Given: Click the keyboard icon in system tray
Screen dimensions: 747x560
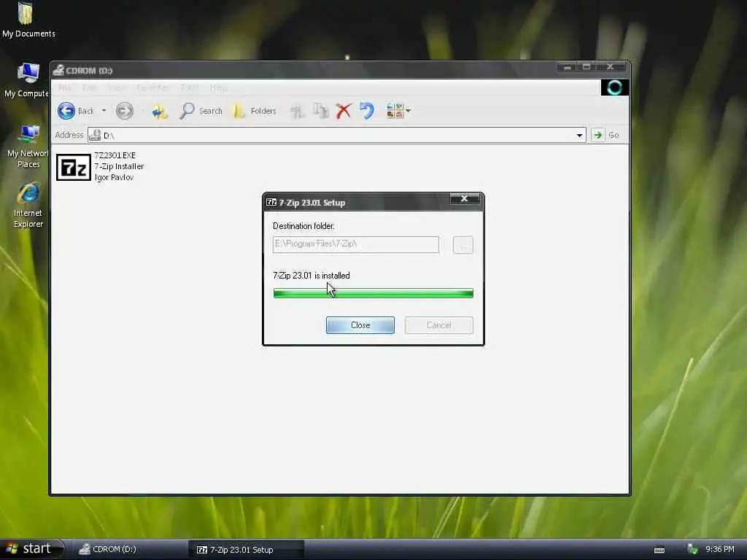Looking at the screenshot, I should click(x=659, y=550).
